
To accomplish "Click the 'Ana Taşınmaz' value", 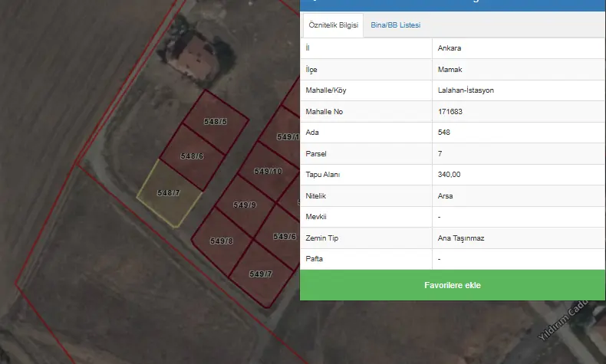I will click(461, 238).
